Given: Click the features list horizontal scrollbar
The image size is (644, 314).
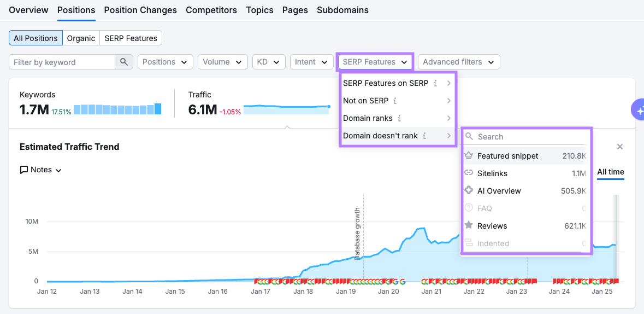Looking at the screenshot, I should 522,252.
